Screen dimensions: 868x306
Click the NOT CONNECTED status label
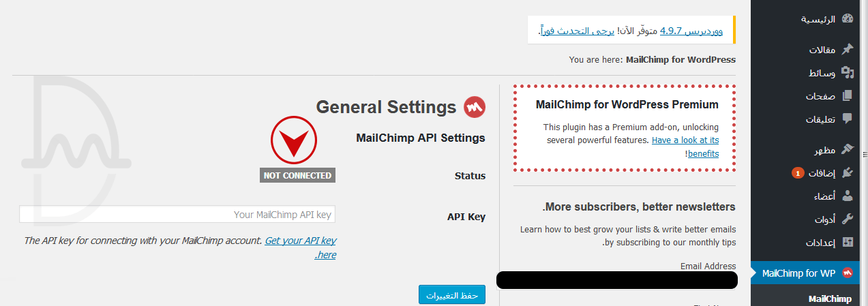coord(298,176)
